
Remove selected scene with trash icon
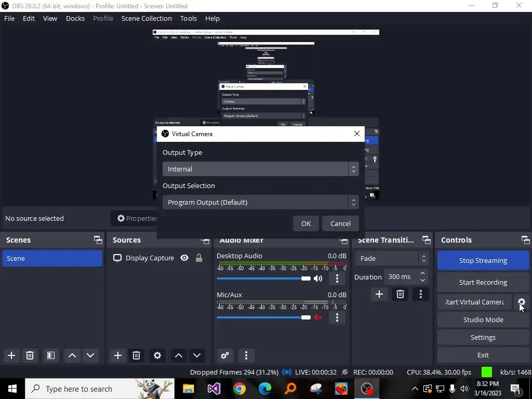point(30,355)
